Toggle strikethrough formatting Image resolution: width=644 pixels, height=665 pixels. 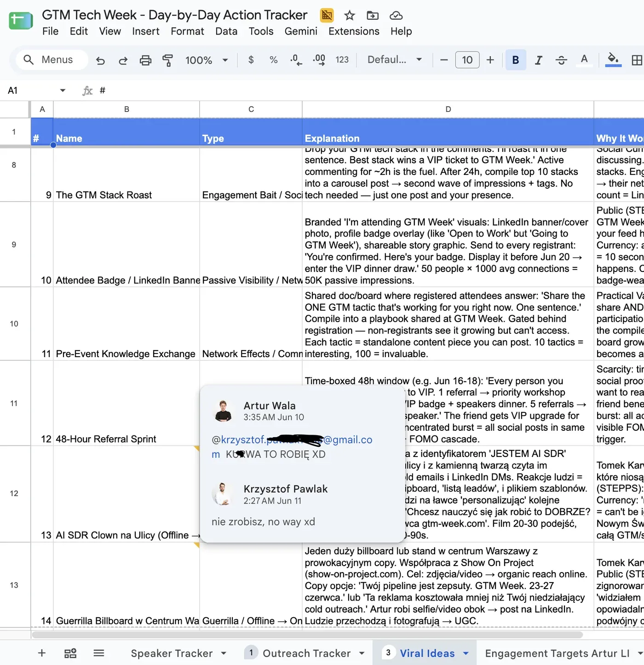pos(561,60)
